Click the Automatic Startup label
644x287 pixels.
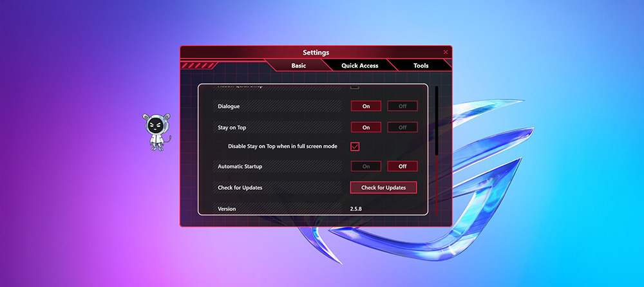coord(240,167)
